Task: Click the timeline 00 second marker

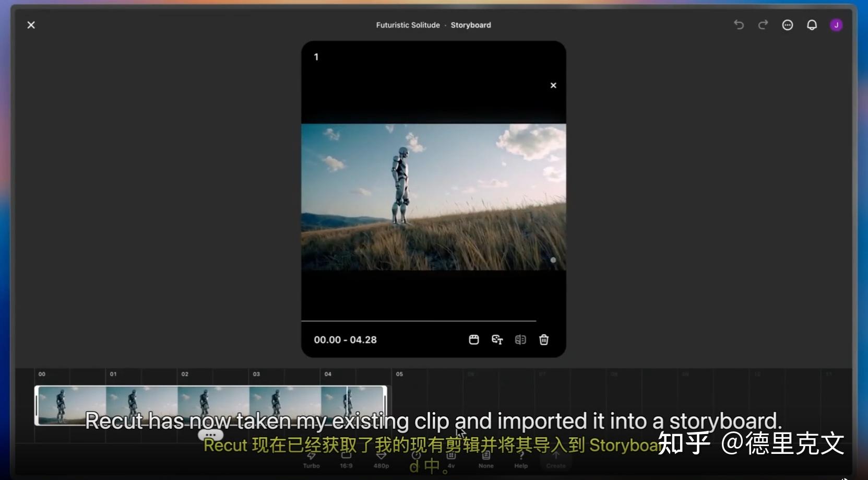Action: coord(42,374)
